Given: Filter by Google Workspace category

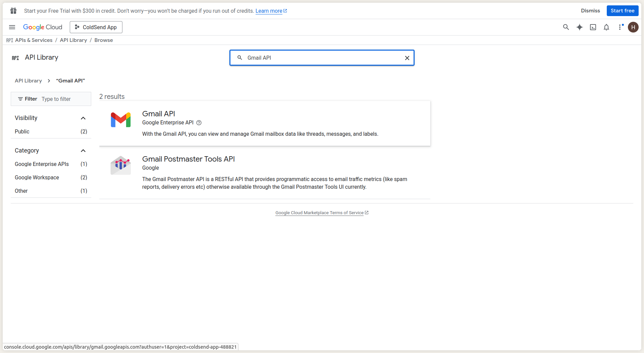Looking at the screenshot, I should (x=37, y=177).
